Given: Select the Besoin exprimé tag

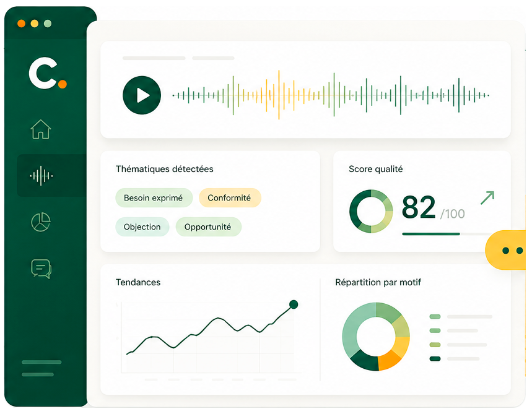Looking at the screenshot, I should coord(154,197).
